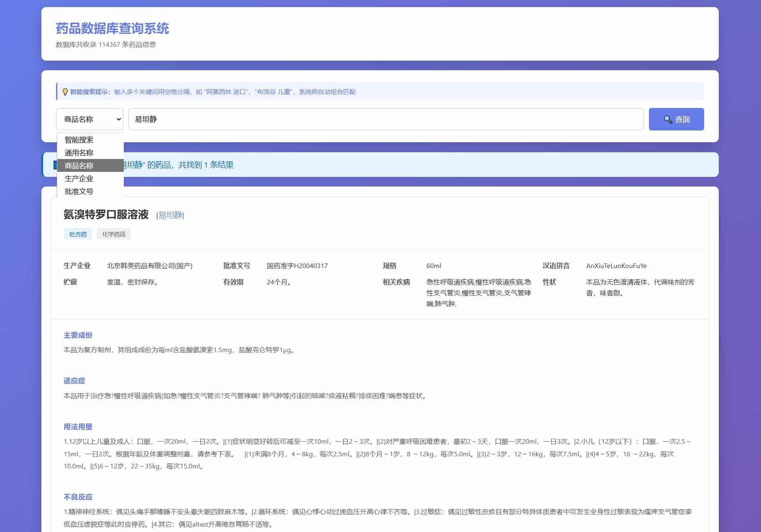Image resolution: width=761 pixels, height=532 pixels.
Task: Choose 生产企业 in the dropdown options
Action: pos(79,178)
